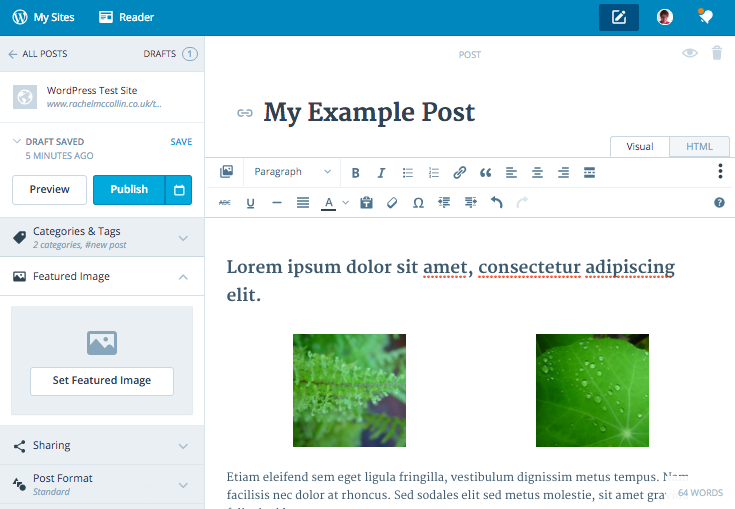
Task: Open the Drafts list
Action: (x=170, y=54)
